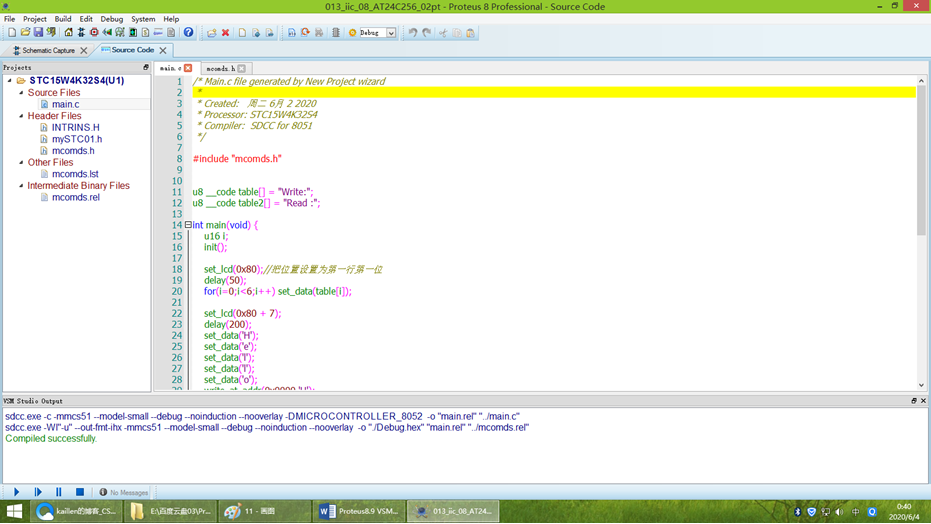The height and width of the screenshot is (524, 931).
Task: Go to the Home Page icon
Action: coord(68,33)
